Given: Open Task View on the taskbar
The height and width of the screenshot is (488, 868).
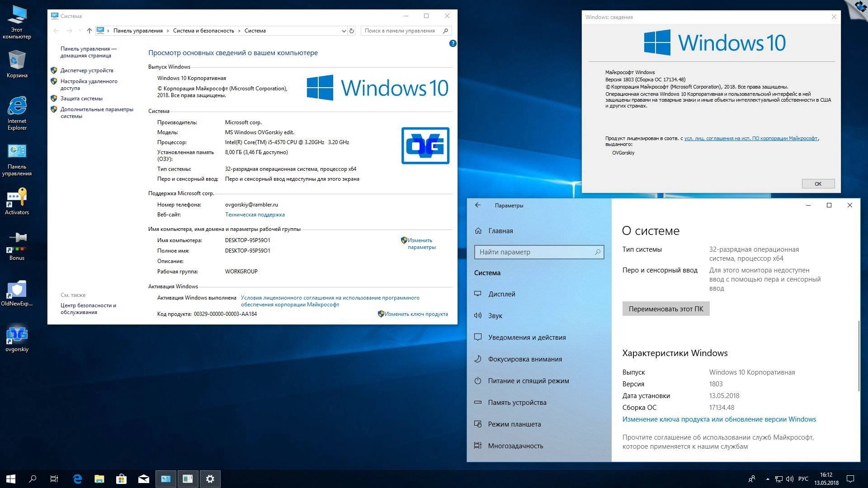Looking at the screenshot, I should [54, 479].
